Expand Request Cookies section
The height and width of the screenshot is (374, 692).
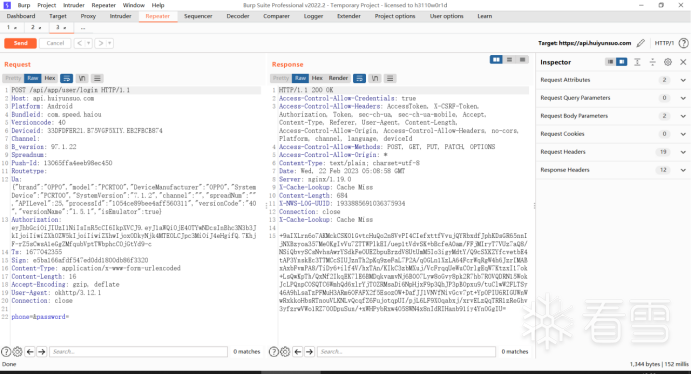613,134
